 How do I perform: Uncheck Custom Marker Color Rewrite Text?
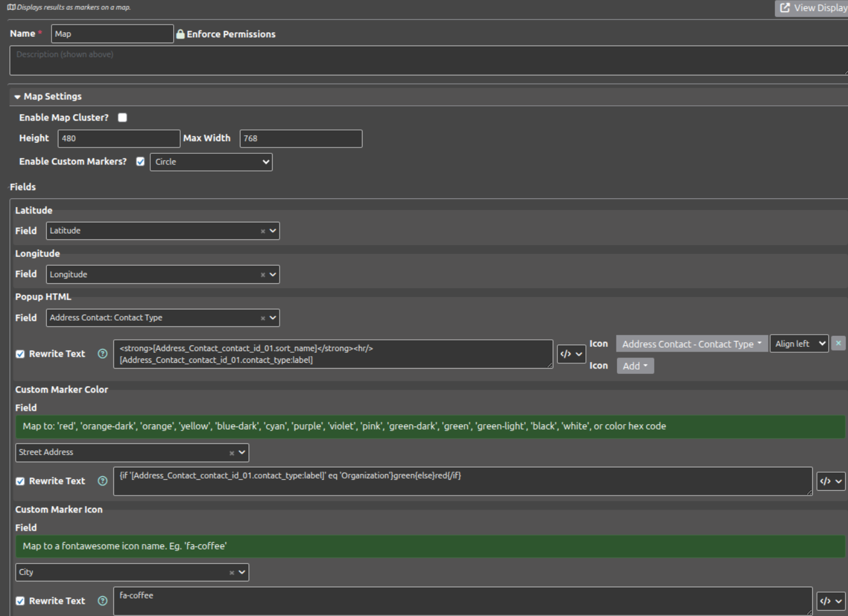[20, 481]
